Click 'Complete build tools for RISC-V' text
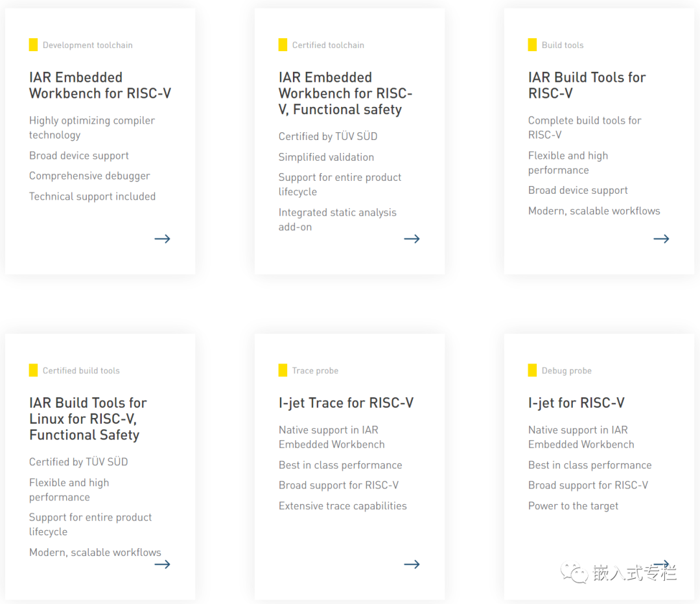Screen dimensions: 700x604 point(585,128)
